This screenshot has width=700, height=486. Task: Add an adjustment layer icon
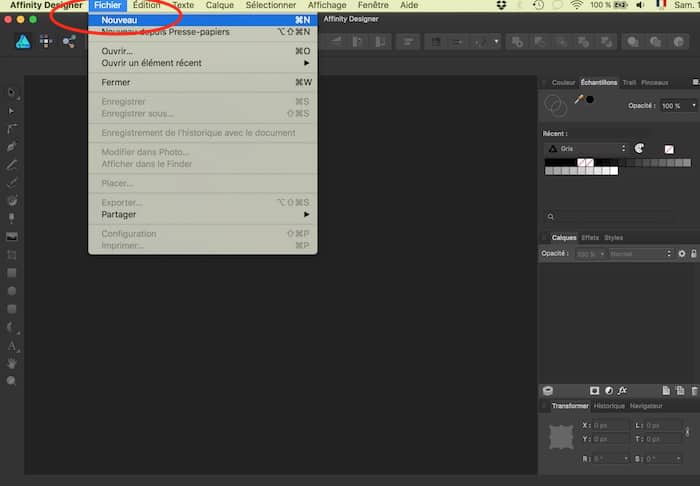(x=608, y=391)
